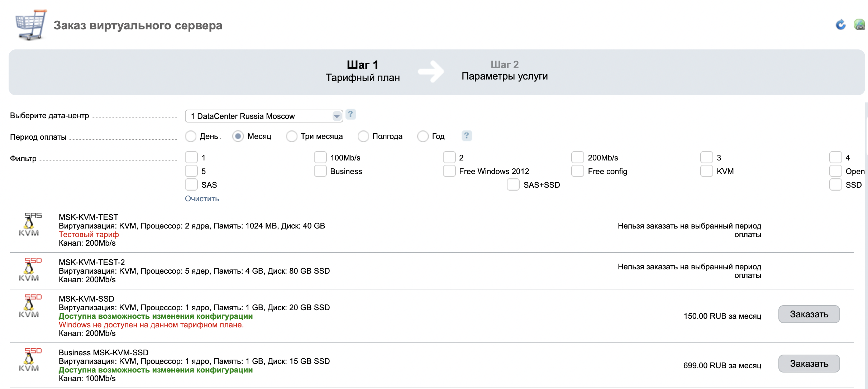The width and height of the screenshot is (868, 389).
Task: Click help icon next to datacenter dropdown
Action: (350, 114)
